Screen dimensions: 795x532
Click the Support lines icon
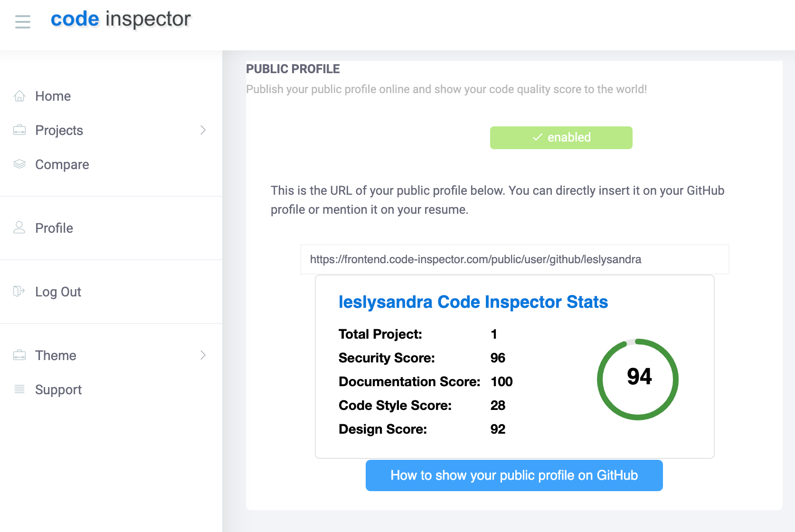coord(19,389)
